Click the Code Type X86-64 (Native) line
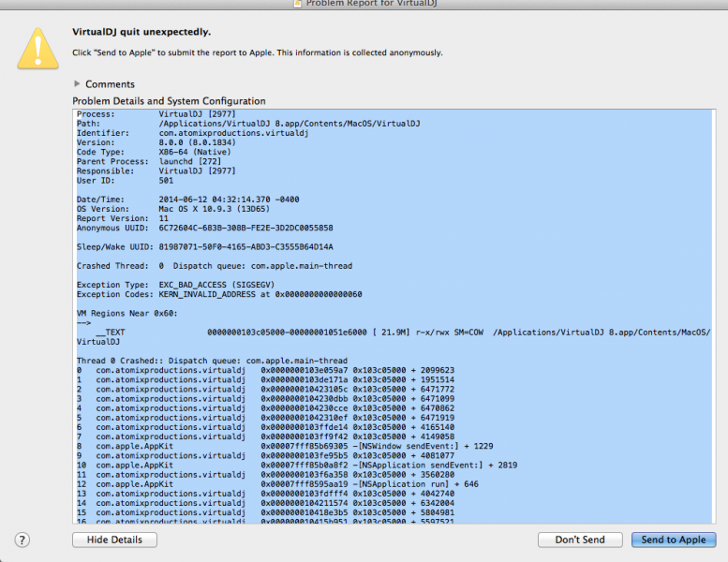The image size is (728, 562). pyautogui.click(x=154, y=153)
